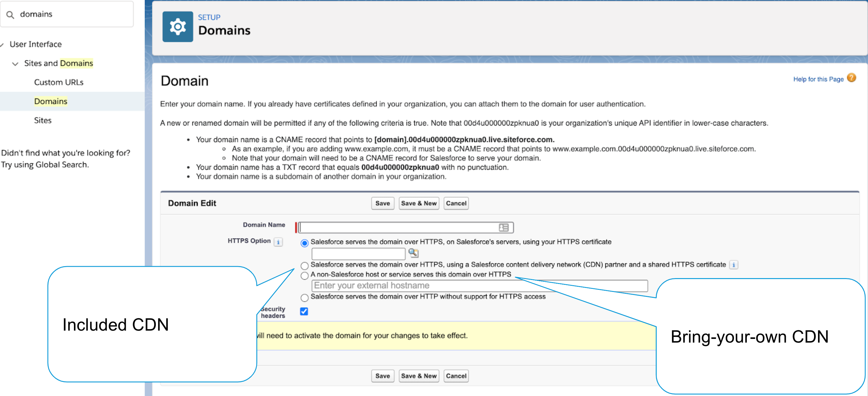Click the magnifier icon in Quick Find search
Viewport: 868px width, 396px height.
[x=10, y=14]
